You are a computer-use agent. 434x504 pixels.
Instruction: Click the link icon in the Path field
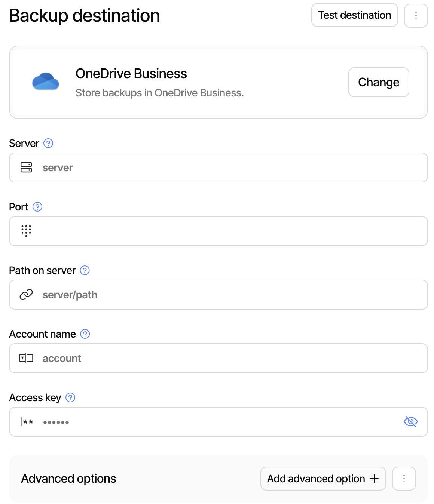coord(26,295)
